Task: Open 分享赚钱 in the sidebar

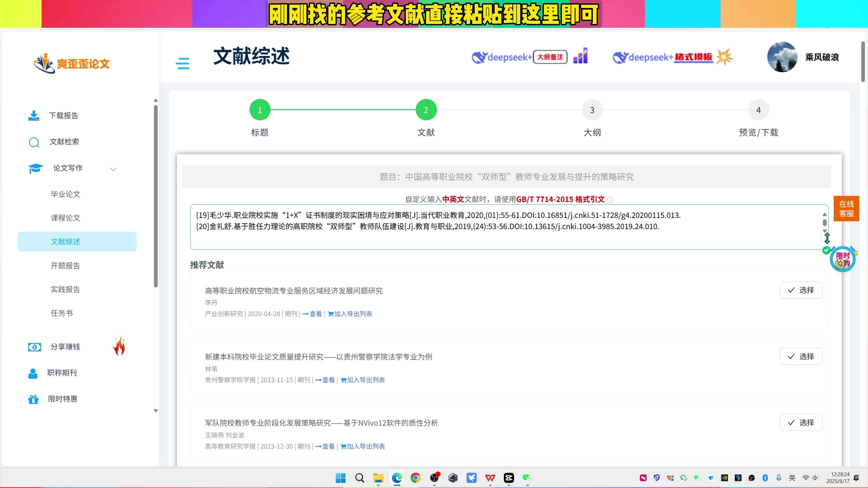Action: [x=65, y=347]
